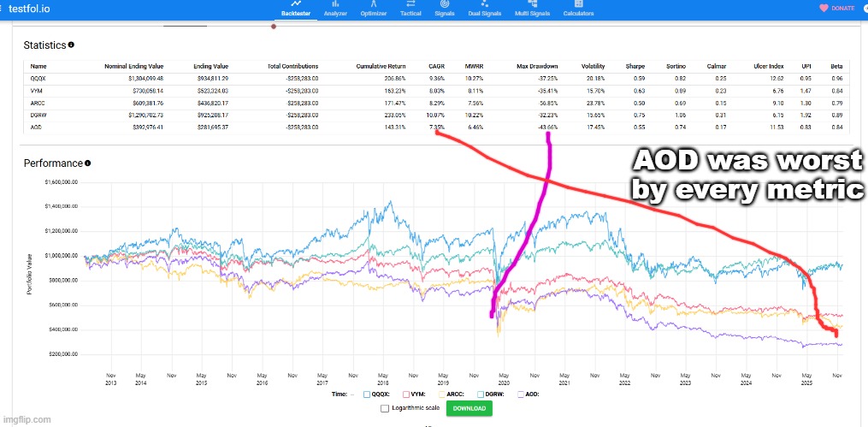
Task: Click the Donate button
Action: click(x=836, y=8)
